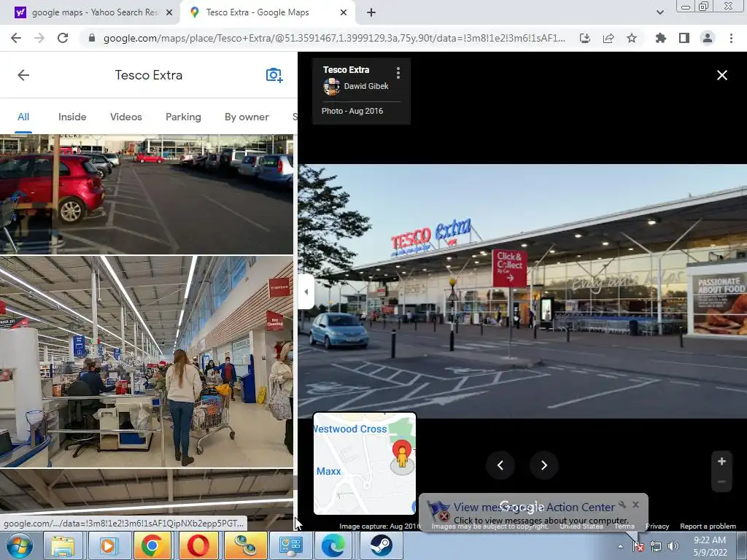Show hidden tray icons arrow

click(x=620, y=546)
